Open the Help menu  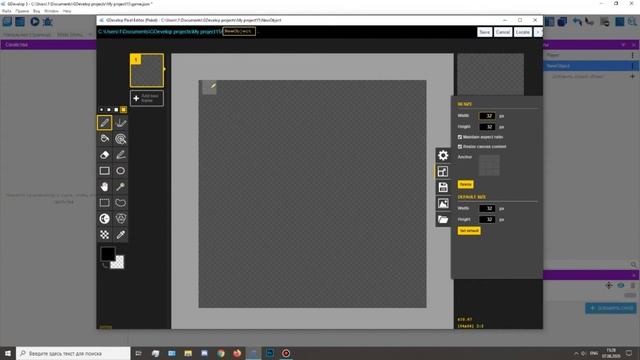click(x=67, y=11)
